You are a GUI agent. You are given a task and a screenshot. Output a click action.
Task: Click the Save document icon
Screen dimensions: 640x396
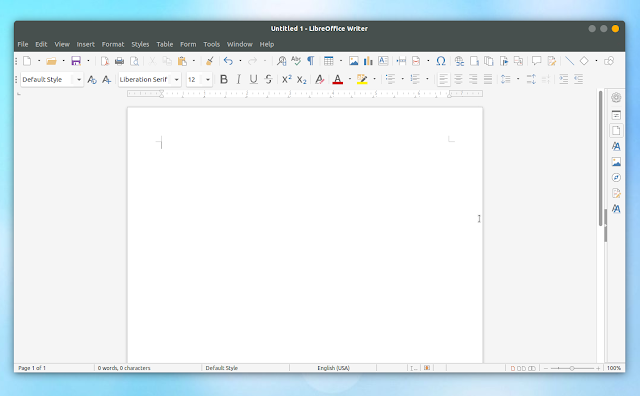(76, 61)
